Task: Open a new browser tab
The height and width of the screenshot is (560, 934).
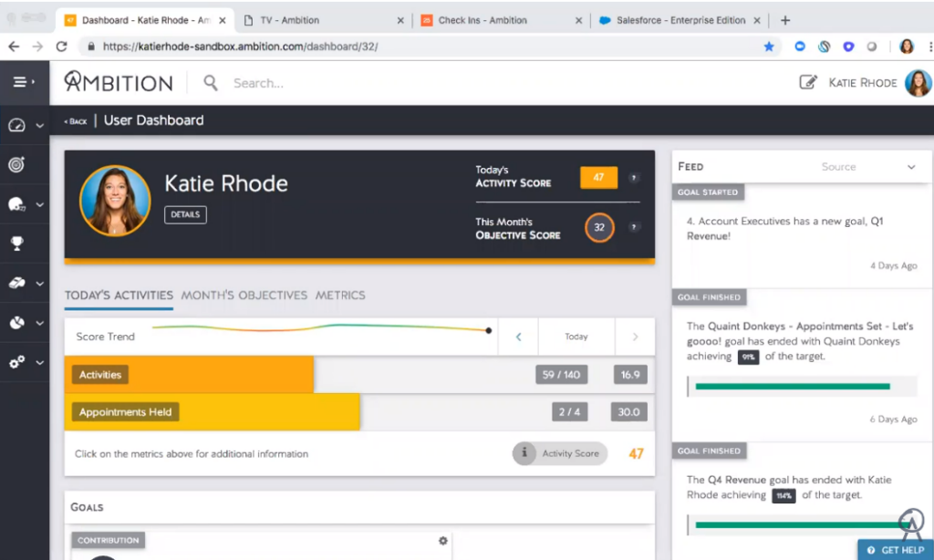Action: [x=785, y=20]
